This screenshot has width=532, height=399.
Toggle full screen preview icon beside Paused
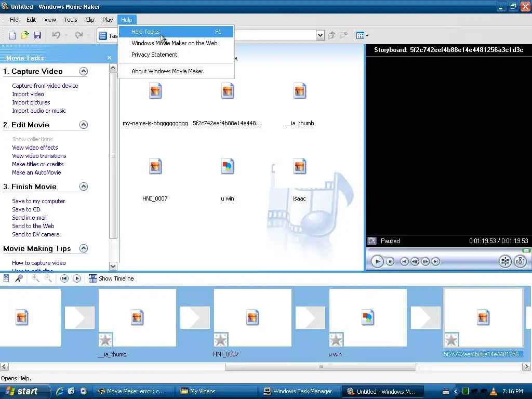(372, 241)
